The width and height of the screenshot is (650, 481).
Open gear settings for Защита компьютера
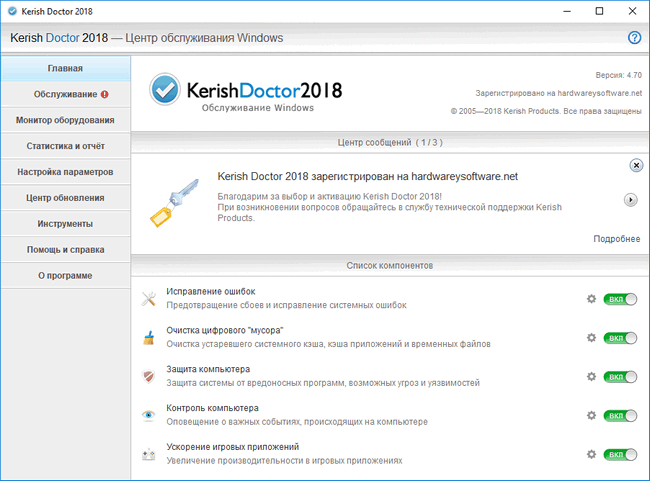(x=592, y=377)
